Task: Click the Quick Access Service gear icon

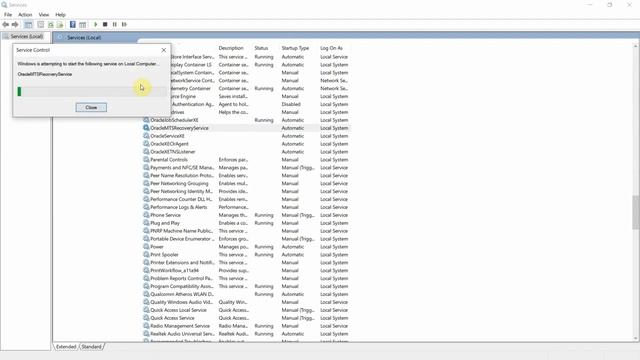Action: [x=146, y=318]
